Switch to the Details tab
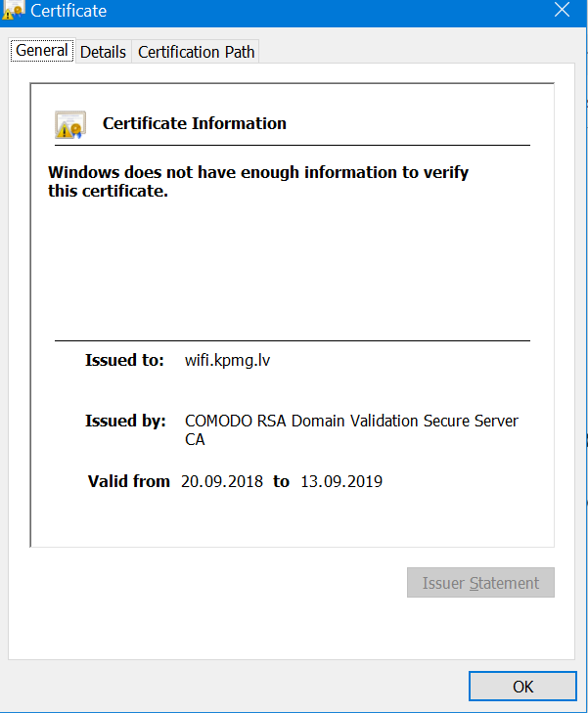The height and width of the screenshot is (713, 588). [x=104, y=52]
